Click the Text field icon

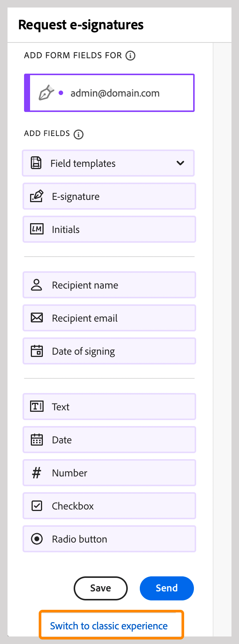(36, 407)
